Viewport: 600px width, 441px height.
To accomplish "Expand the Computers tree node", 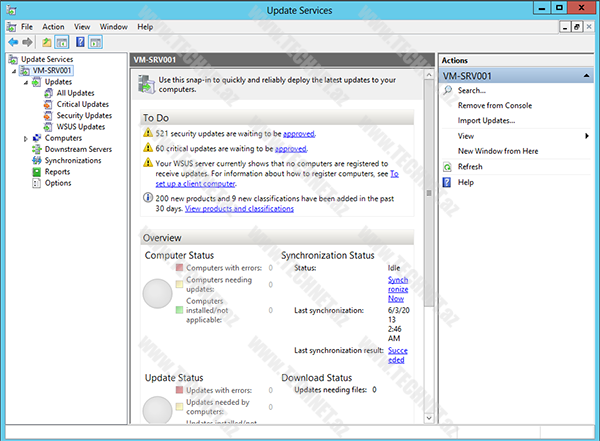I will point(26,138).
